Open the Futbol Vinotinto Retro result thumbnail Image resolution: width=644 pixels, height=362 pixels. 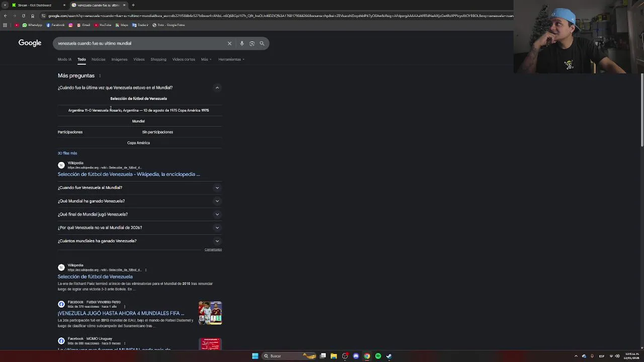[210, 313]
